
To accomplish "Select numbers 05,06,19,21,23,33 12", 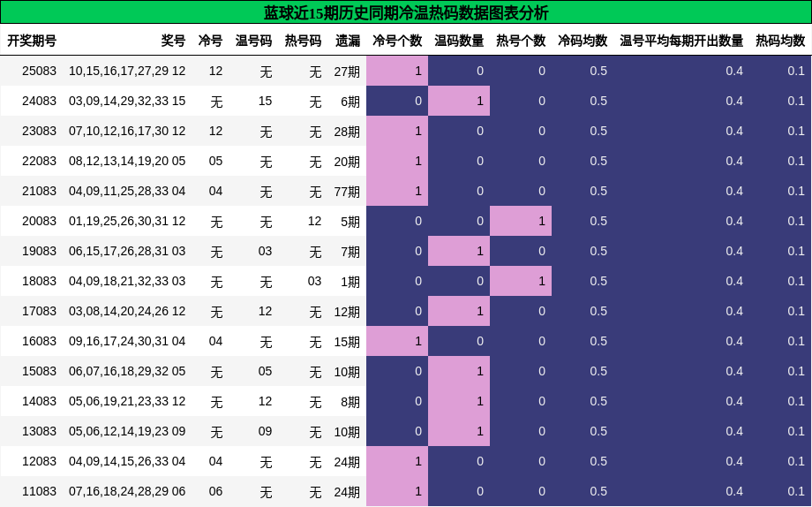I will [127, 402].
